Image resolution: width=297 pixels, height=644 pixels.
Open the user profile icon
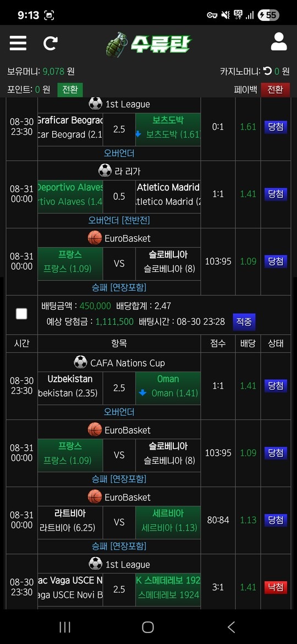[x=279, y=41]
